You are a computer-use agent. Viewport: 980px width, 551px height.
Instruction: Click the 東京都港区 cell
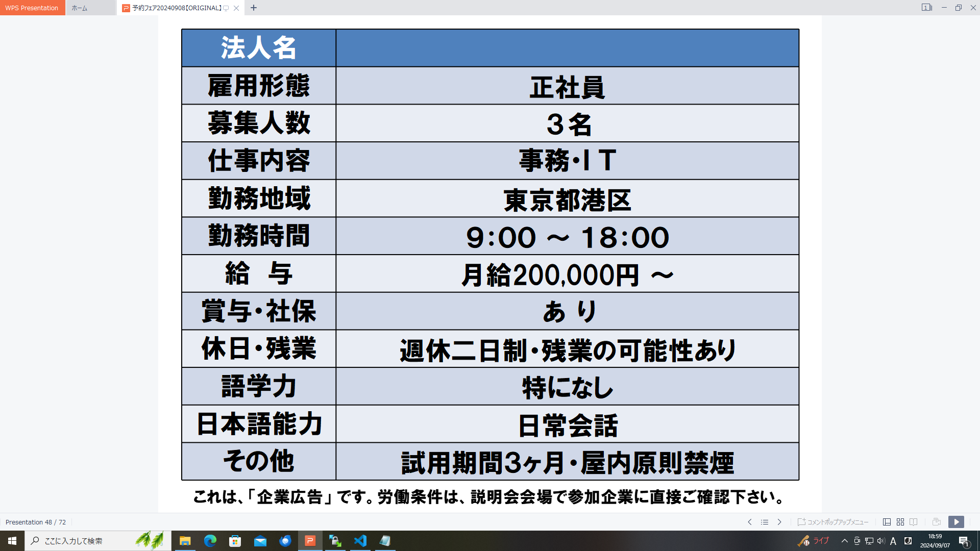coord(567,198)
